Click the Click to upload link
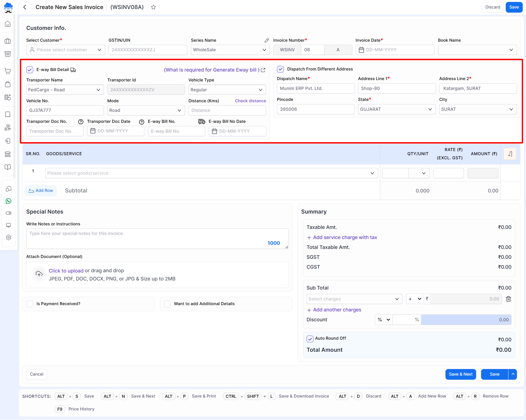 click(x=66, y=271)
